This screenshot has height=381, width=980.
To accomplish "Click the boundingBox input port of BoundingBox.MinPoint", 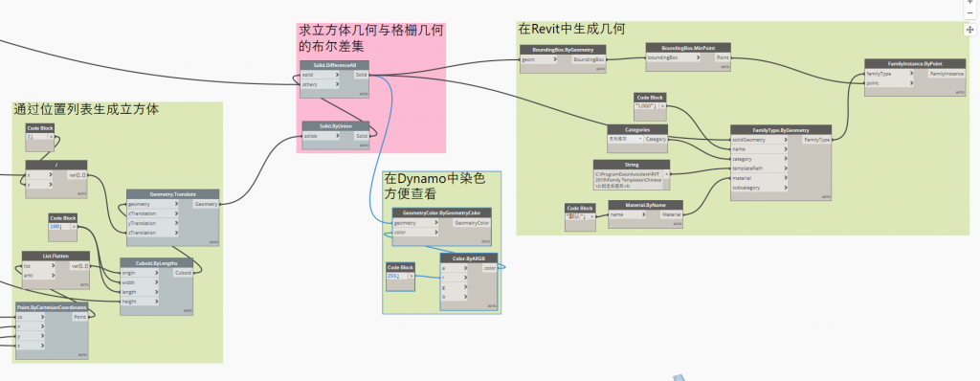I will click(x=673, y=56).
